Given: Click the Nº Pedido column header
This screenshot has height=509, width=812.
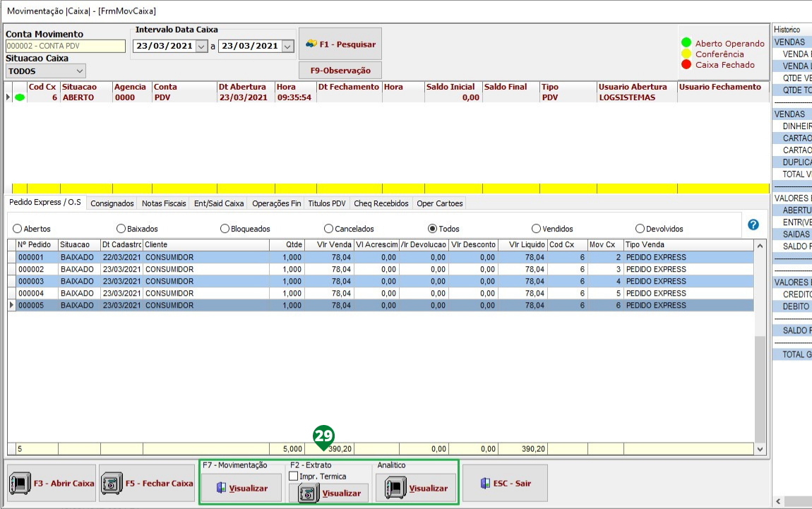Looking at the screenshot, I should click(x=37, y=244).
